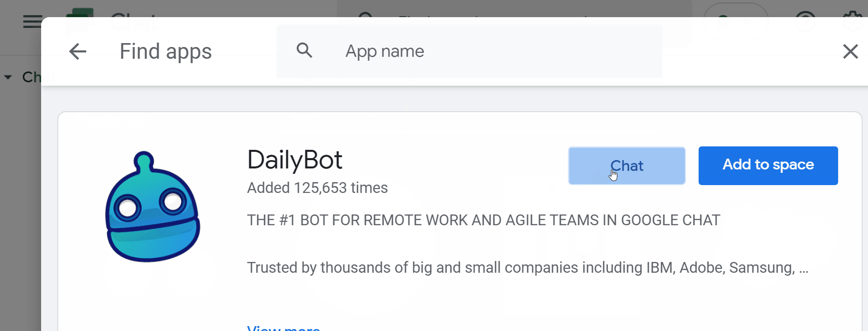
Task: Add DailyBot to a space
Action: click(x=768, y=165)
